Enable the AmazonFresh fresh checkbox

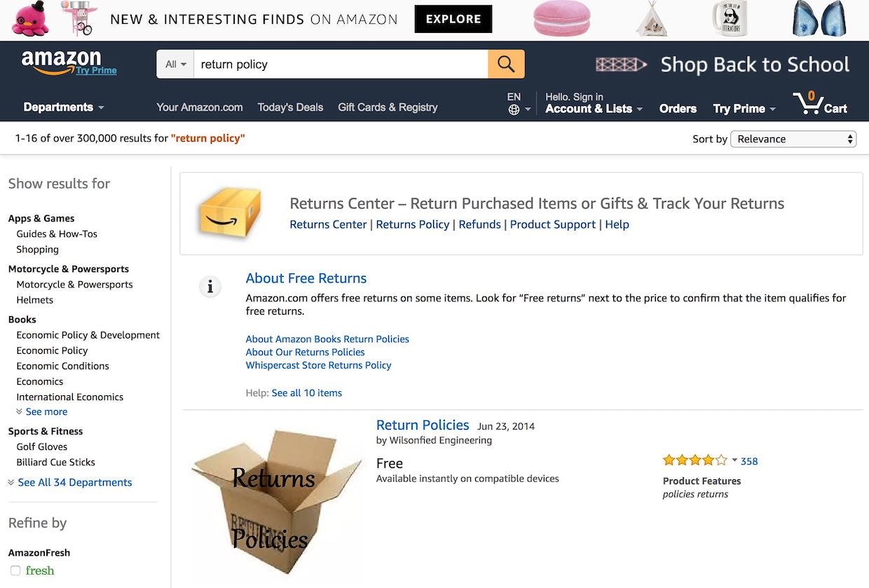pos(15,570)
